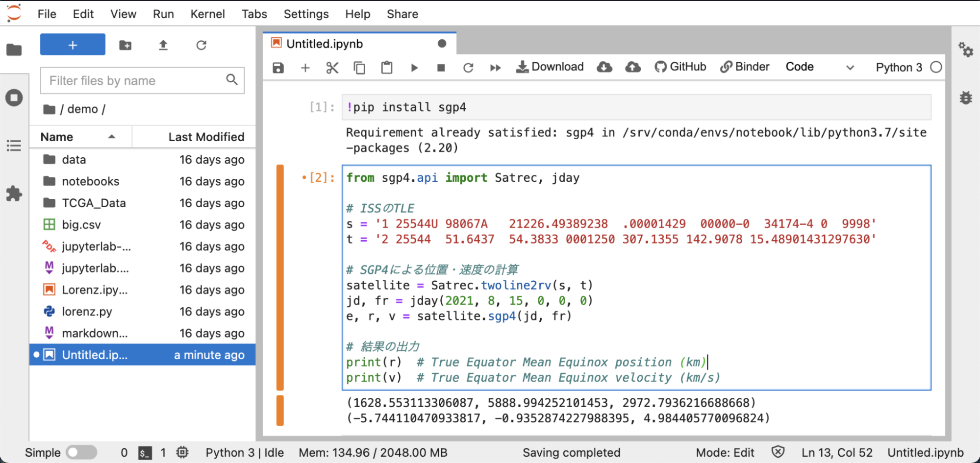980x463 pixels.
Task: Open the Kernel menu
Action: coord(207,14)
